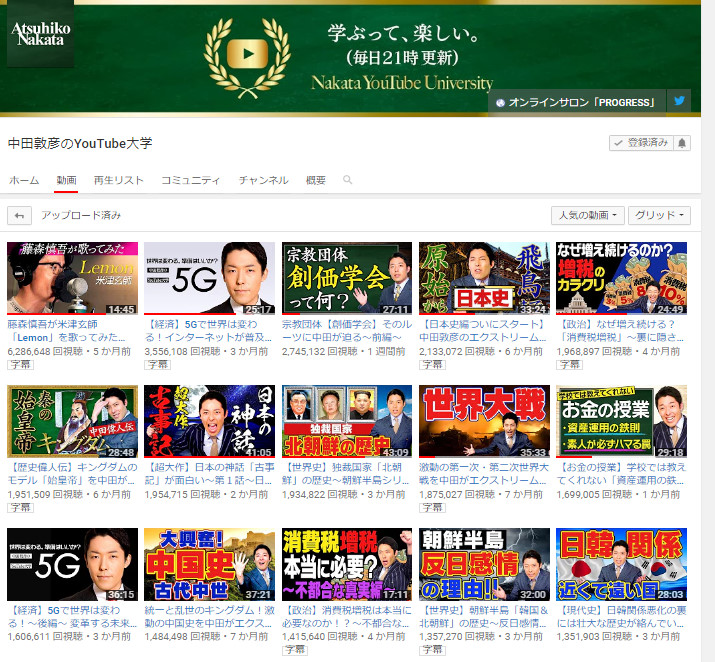Open the 再生リスト tab
Viewport: 715px width, 662px height.
coord(119,181)
